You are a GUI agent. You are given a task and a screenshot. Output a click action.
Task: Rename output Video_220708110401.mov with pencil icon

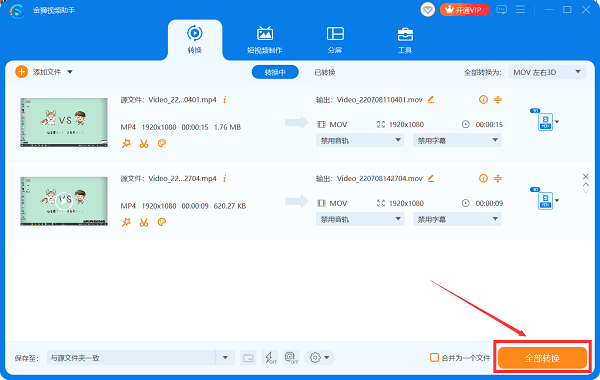[431, 99]
